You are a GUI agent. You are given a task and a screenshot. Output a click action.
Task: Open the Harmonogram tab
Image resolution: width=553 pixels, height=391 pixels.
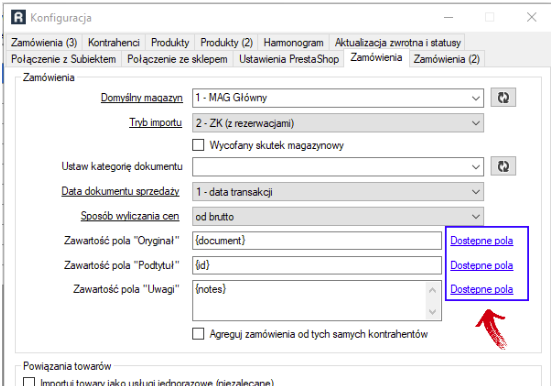tap(293, 43)
